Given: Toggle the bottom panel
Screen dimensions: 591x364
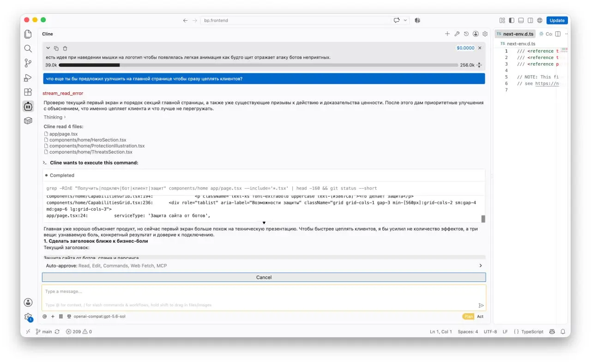Looking at the screenshot, I should [521, 20].
